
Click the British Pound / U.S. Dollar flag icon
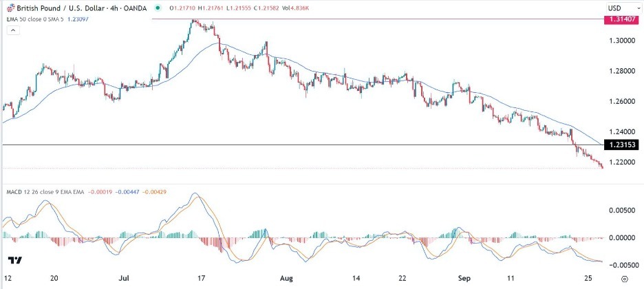[6, 8]
